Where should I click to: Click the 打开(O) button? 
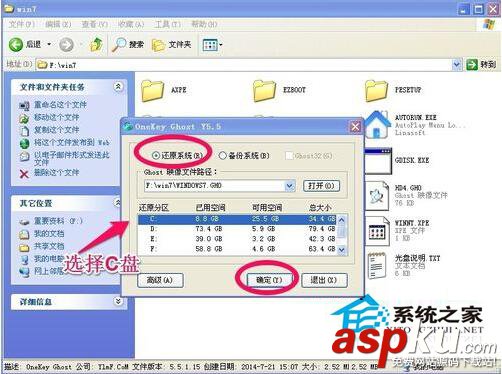pyautogui.click(x=321, y=186)
